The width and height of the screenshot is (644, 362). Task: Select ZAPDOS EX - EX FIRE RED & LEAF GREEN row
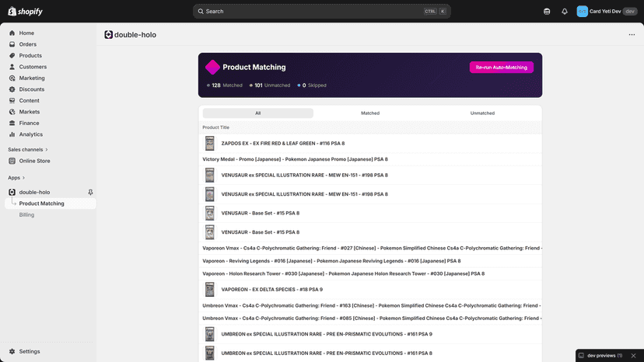tap(370, 143)
